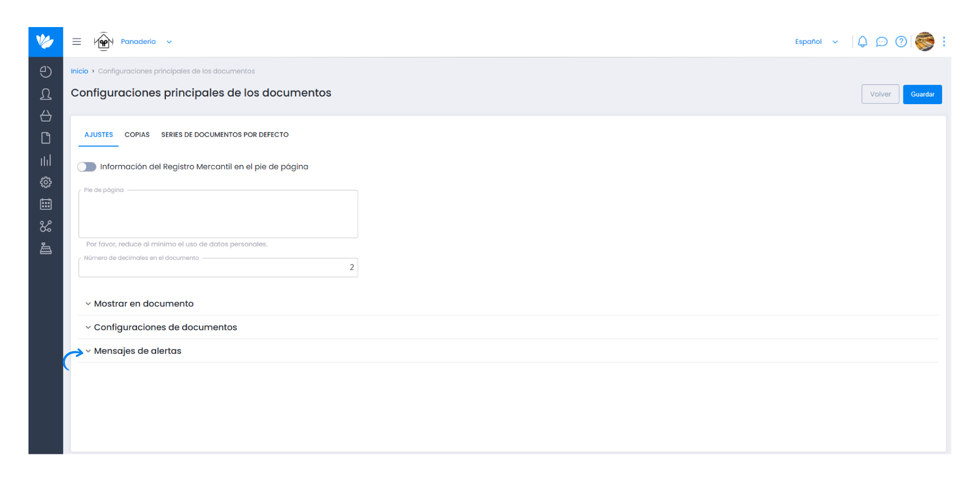Open the user profile avatar

[924, 41]
